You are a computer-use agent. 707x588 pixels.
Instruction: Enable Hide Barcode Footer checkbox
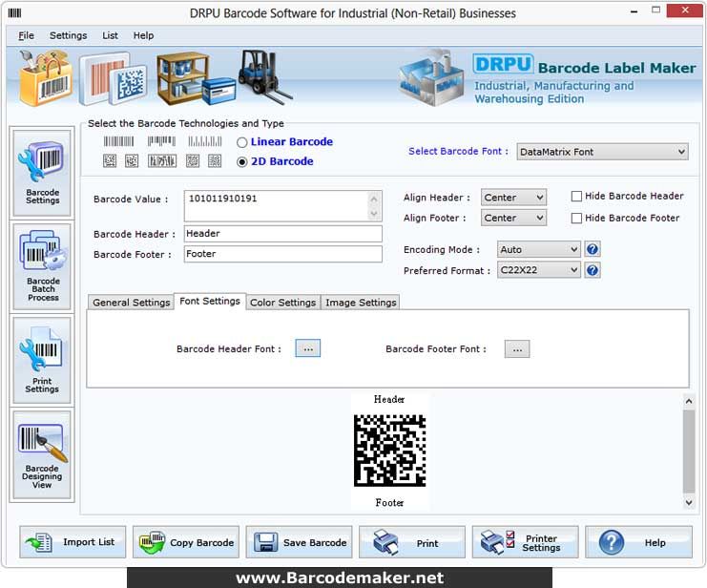point(576,219)
